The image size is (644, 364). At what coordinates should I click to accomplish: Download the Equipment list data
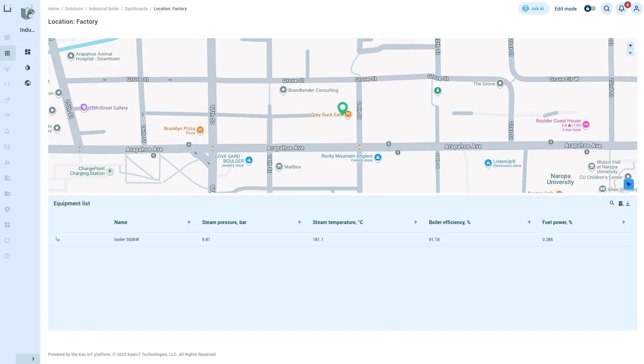(628, 203)
